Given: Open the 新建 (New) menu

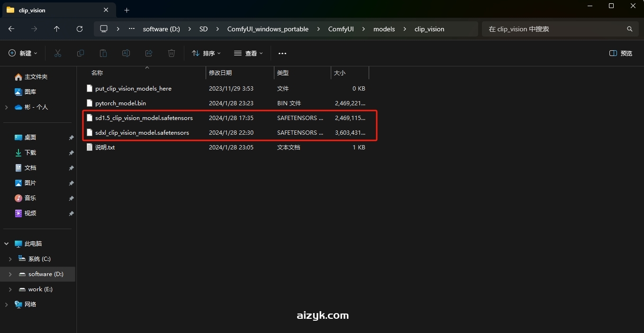Looking at the screenshot, I should [22, 53].
